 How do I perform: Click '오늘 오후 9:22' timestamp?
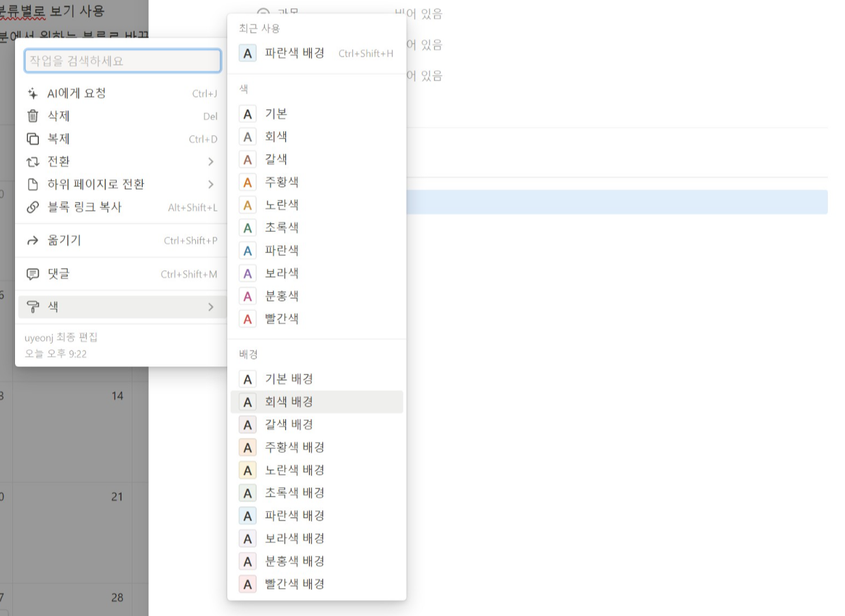coord(55,353)
